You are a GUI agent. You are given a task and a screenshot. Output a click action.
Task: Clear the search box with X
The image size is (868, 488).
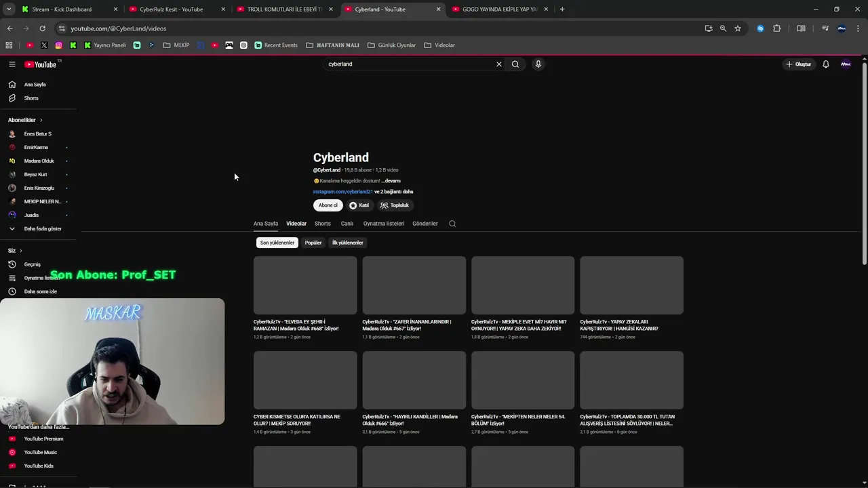[499, 64]
